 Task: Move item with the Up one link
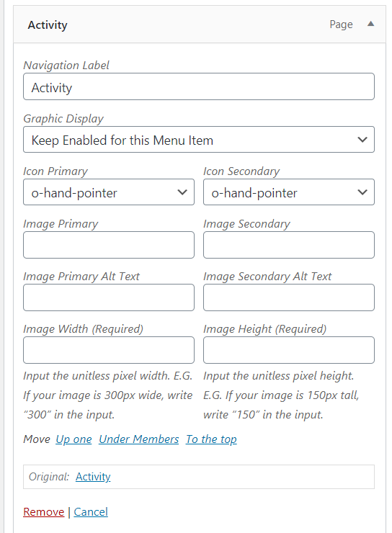coord(73,439)
